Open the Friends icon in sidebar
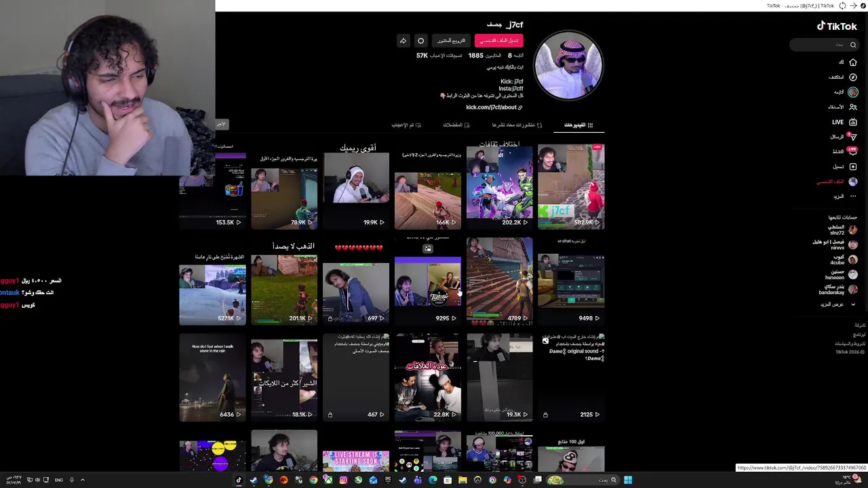The image size is (868, 488). click(853, 107)
